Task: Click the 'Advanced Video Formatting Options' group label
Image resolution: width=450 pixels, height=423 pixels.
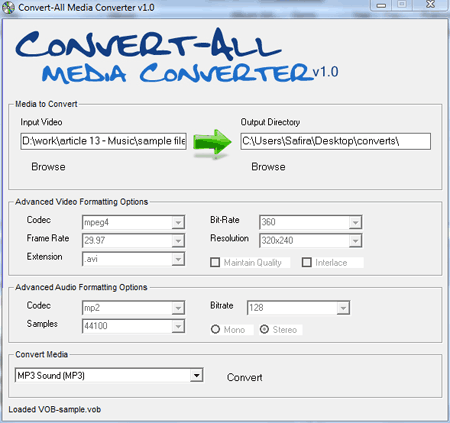Action: coord(82,202)
